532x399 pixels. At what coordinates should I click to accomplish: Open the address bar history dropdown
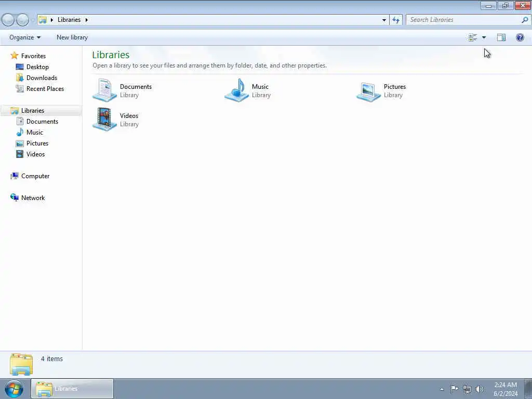(x=384, y=20)
